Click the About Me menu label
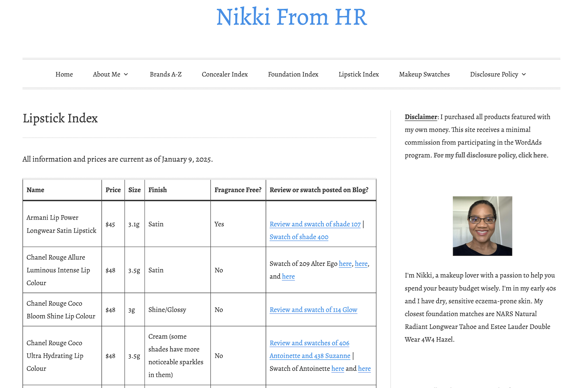The width and height of the screenshot is (588, 388). [x=107, y=74]
